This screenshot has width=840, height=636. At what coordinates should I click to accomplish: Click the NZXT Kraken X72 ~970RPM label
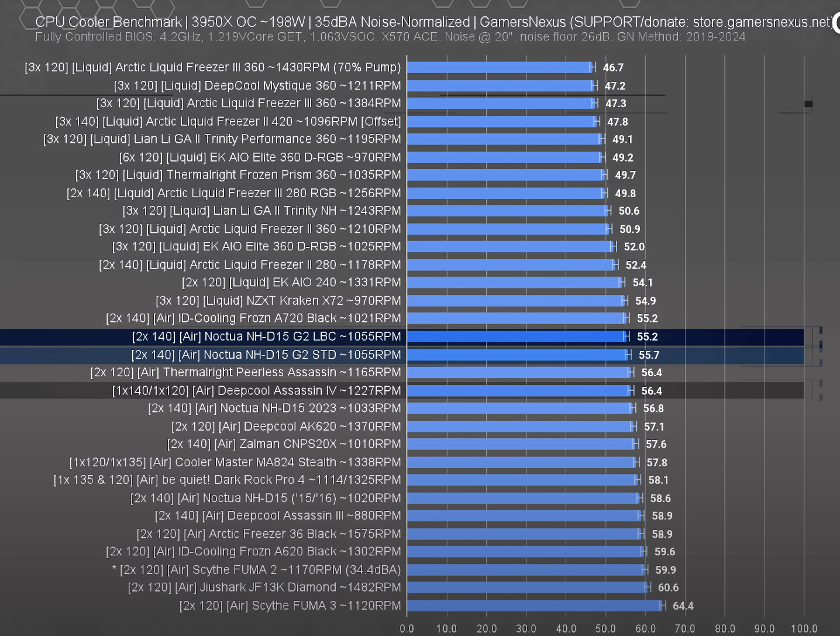(278, 301)
